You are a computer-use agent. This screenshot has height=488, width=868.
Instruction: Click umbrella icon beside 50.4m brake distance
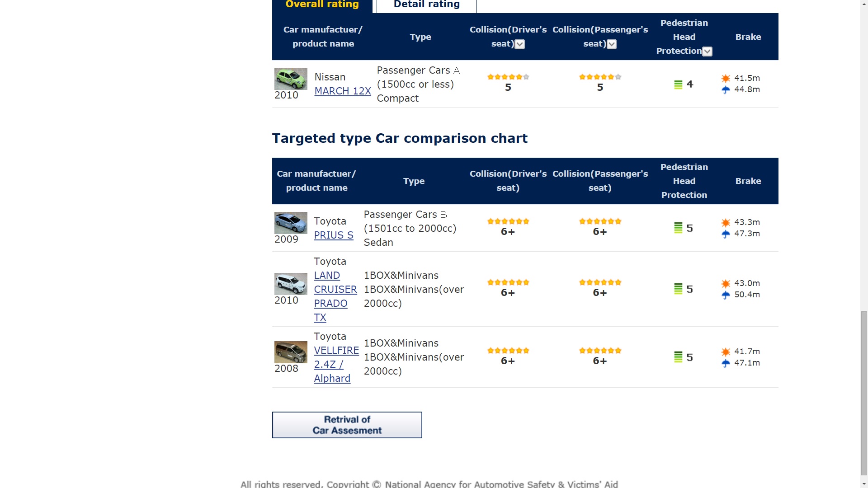[x=726, y=295]
